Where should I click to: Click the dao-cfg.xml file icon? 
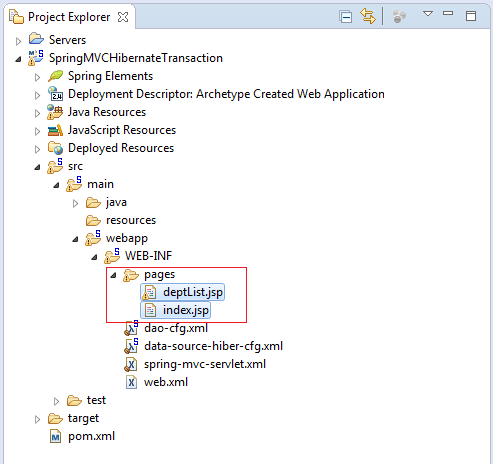pos(131,328)
